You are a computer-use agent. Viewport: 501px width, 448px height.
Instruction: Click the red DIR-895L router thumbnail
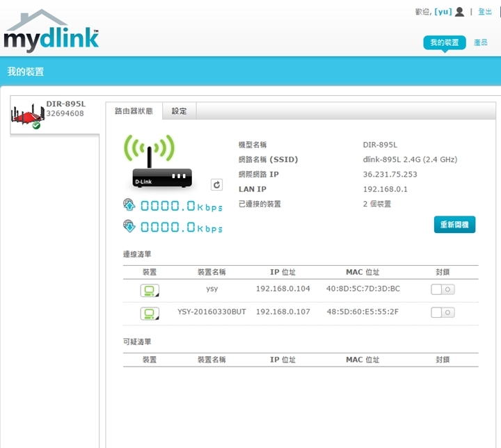(x=28, y=115)
